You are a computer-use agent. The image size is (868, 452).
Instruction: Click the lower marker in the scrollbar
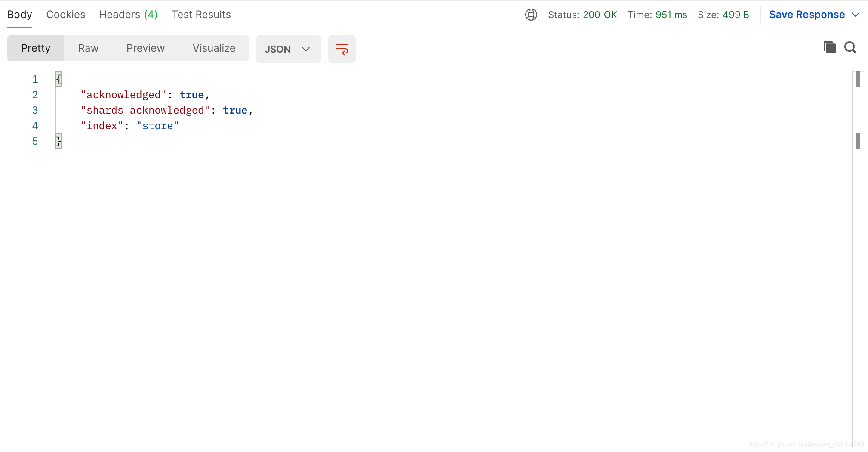click(858, 141)
